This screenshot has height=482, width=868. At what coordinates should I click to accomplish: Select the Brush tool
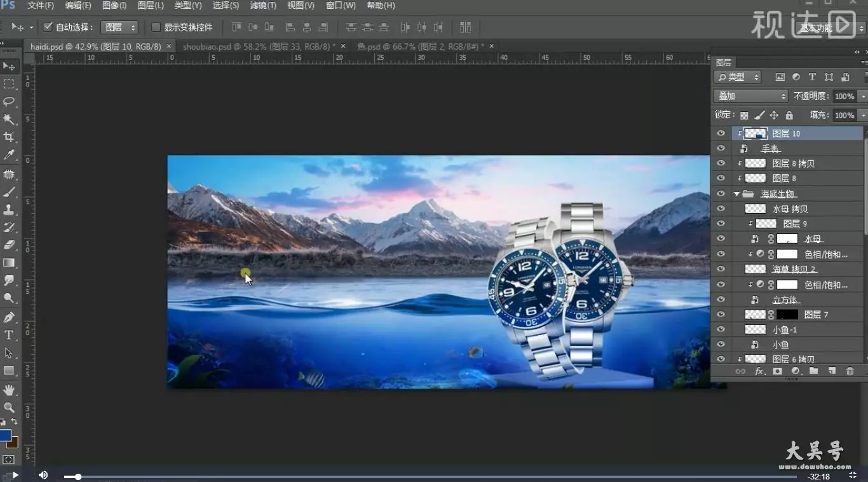(x=9, y=191)
